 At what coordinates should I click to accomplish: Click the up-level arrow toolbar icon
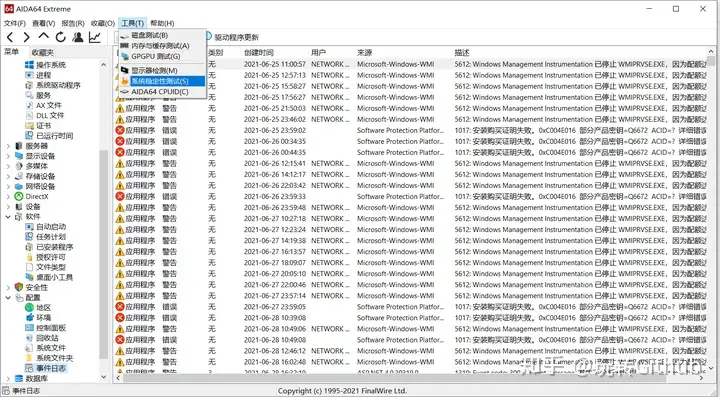44,36
